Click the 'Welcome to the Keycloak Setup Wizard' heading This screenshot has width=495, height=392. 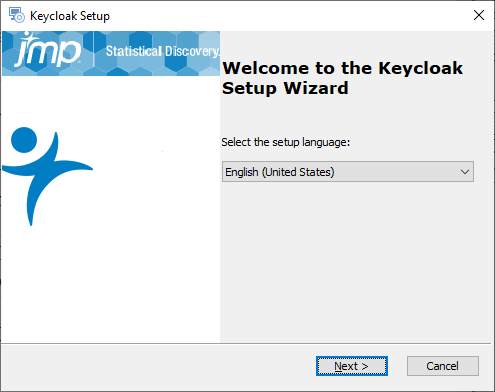[x=342, y=78]
